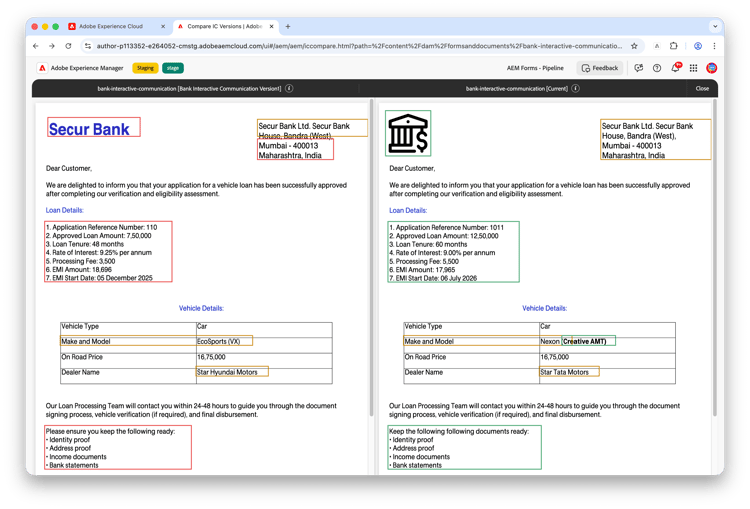
Task: Close the Compare IC Versions tab
Action: [x=272, y=26]
